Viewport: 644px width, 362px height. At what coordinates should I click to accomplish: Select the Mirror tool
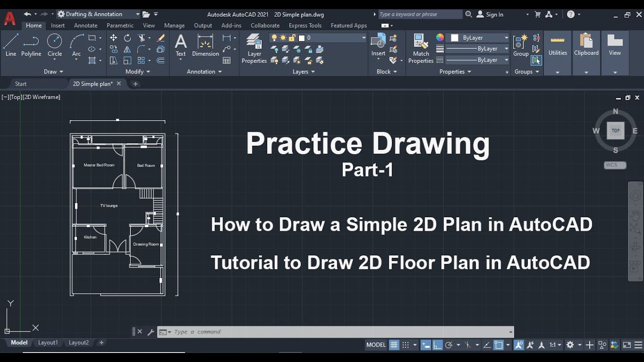(x=127, y=49)
